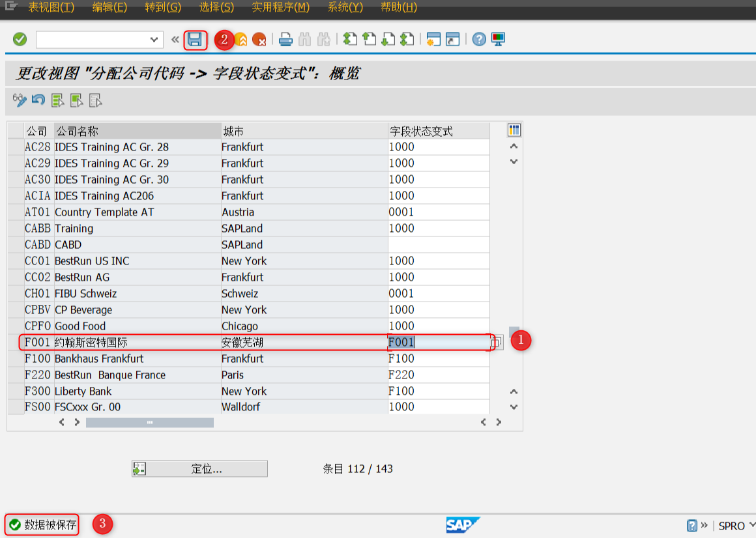
Task: Click right arrow of lower-left horizontal scrollbar
Action: (77, 423)
